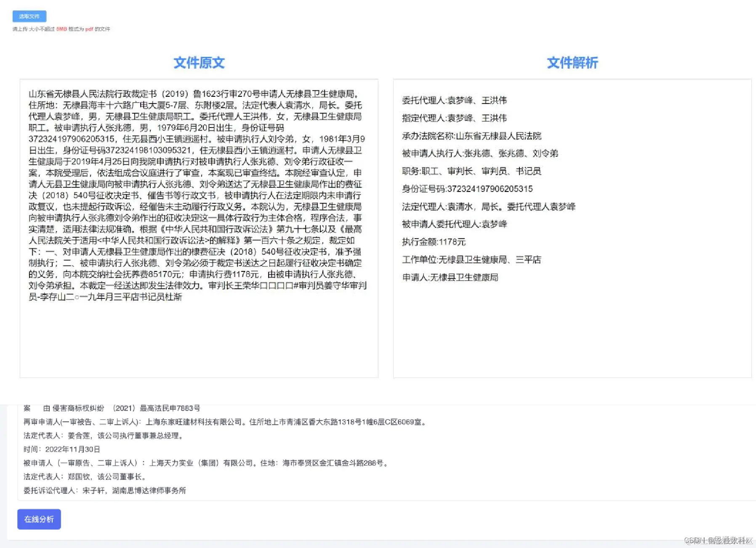Image resolution: width=756 pixels, height=548 pixels.
Task: Click inside the original document text box
Action: click(199, 228)
